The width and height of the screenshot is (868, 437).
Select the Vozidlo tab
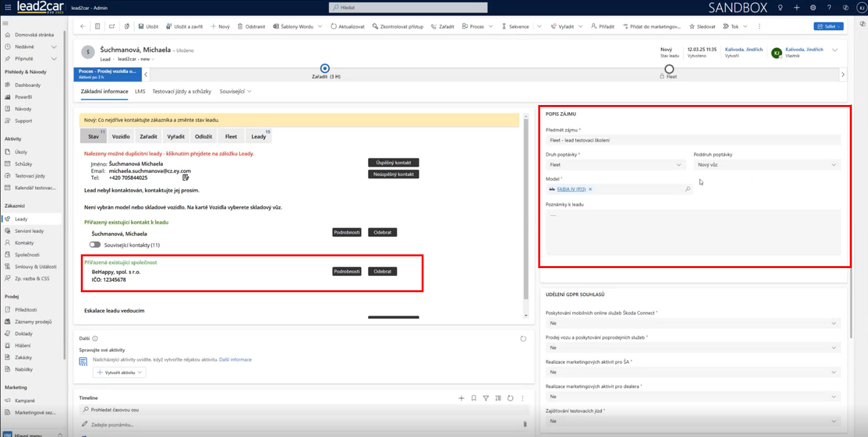point(121,136)
